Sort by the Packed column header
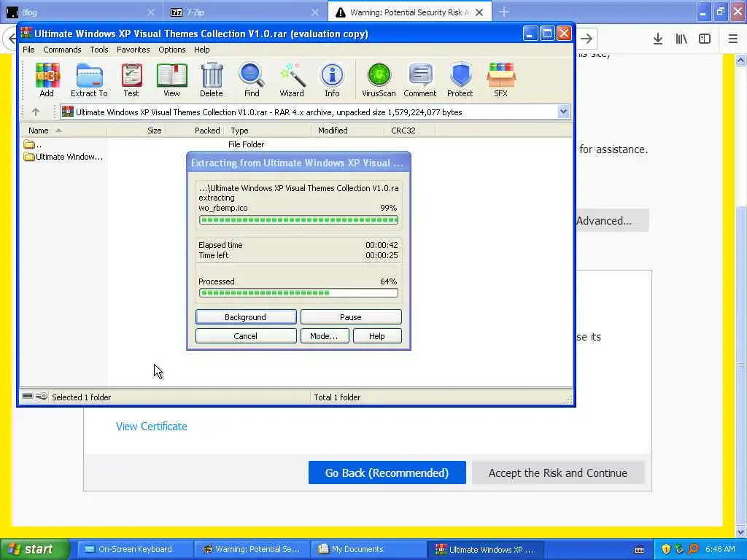This screenshot has width=747, height=560. coord(194,131)
